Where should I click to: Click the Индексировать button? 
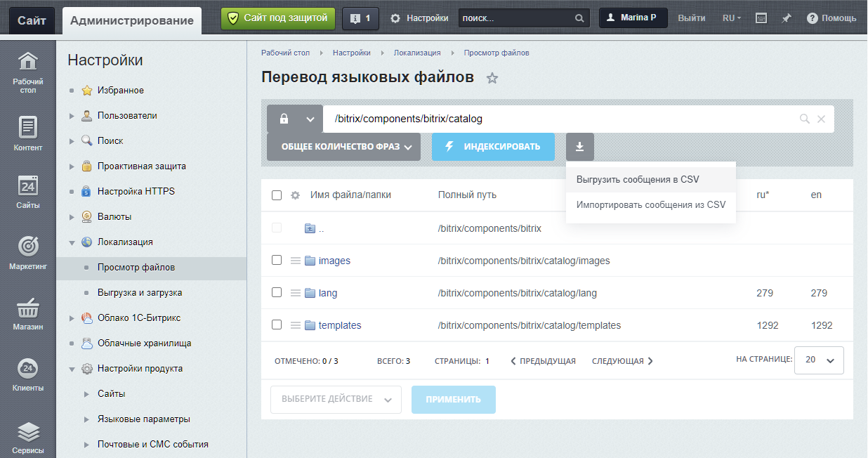[493, 147]
